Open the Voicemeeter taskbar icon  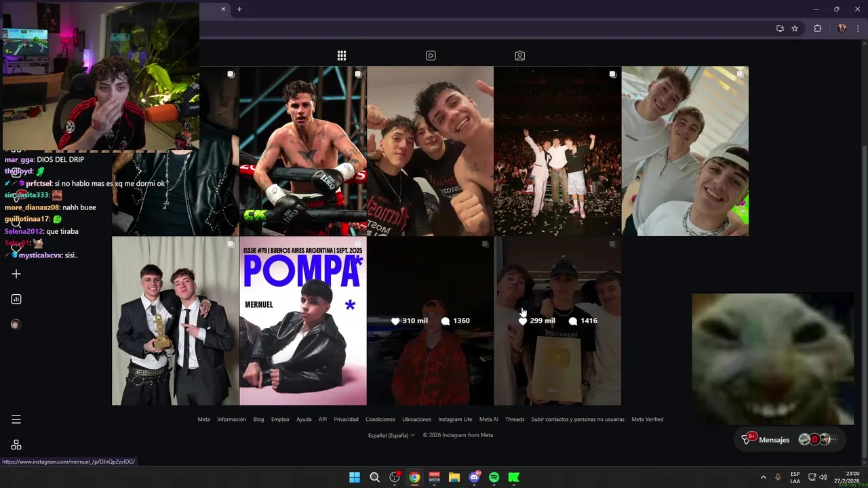(x=435, y=477)
